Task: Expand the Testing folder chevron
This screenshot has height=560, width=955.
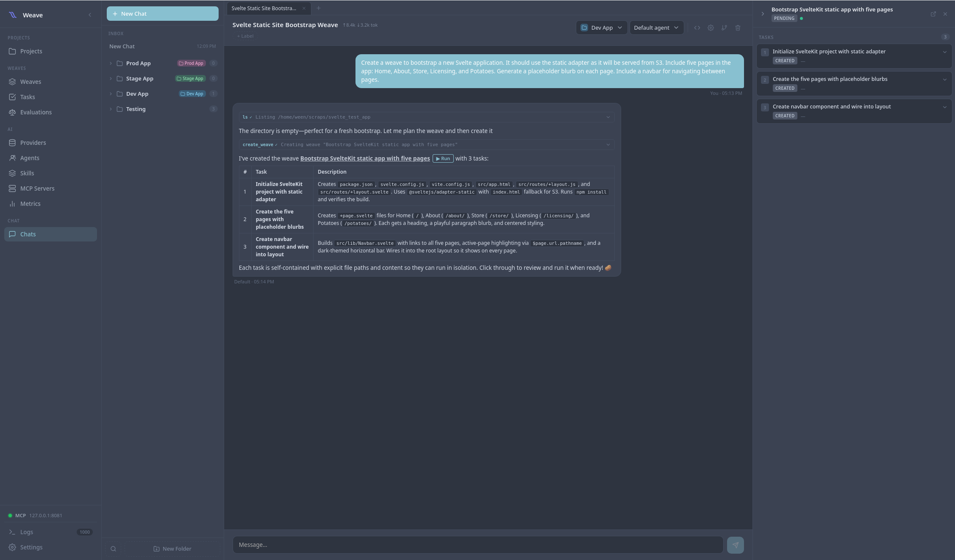Action: click(x=111, y=109)
